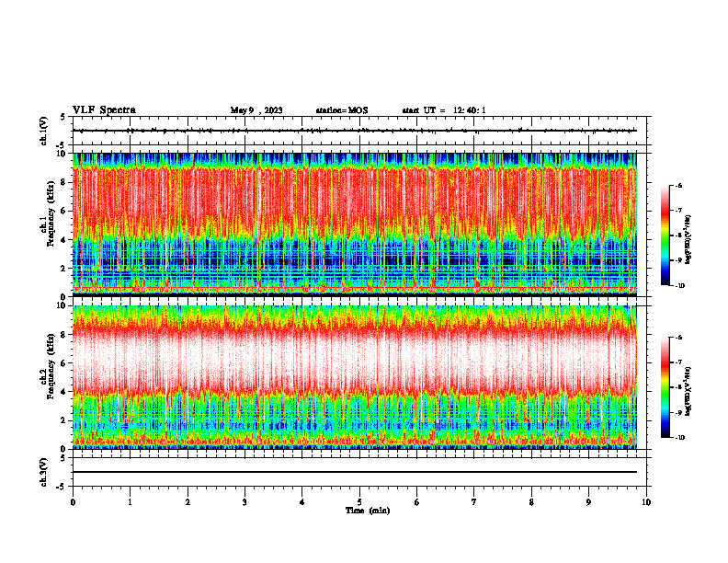Click the ch.3 flat voltage trace

355,472
